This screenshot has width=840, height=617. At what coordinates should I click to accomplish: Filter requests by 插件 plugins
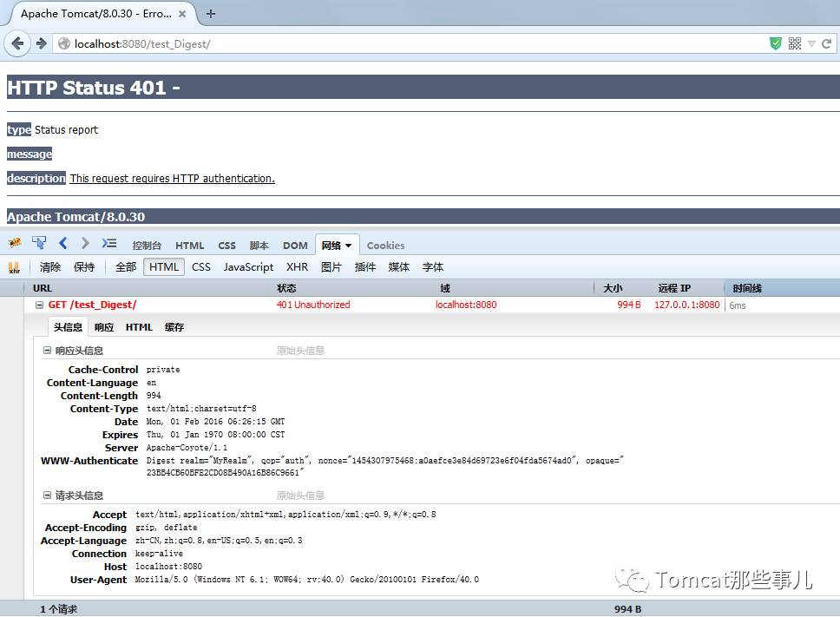(x=364, y=266)
